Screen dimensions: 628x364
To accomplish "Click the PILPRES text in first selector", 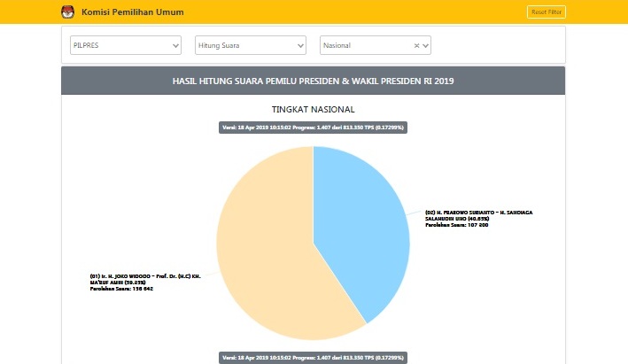I will point(87,44).
